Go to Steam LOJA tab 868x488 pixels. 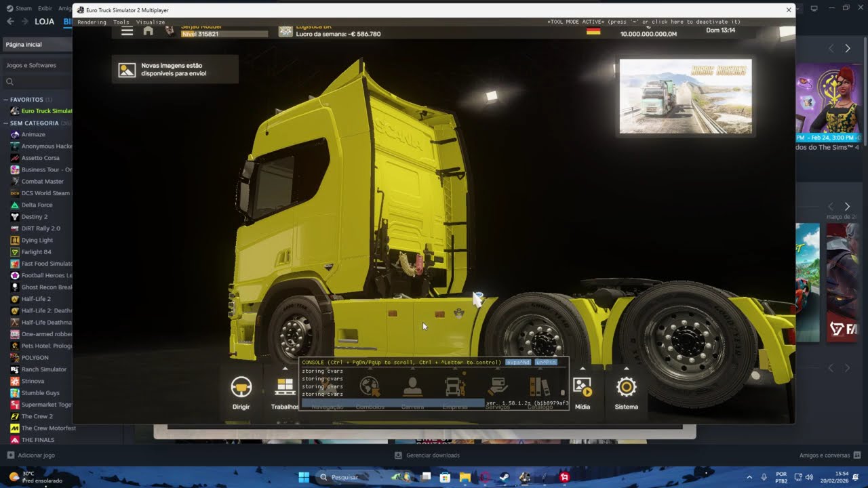45,22
